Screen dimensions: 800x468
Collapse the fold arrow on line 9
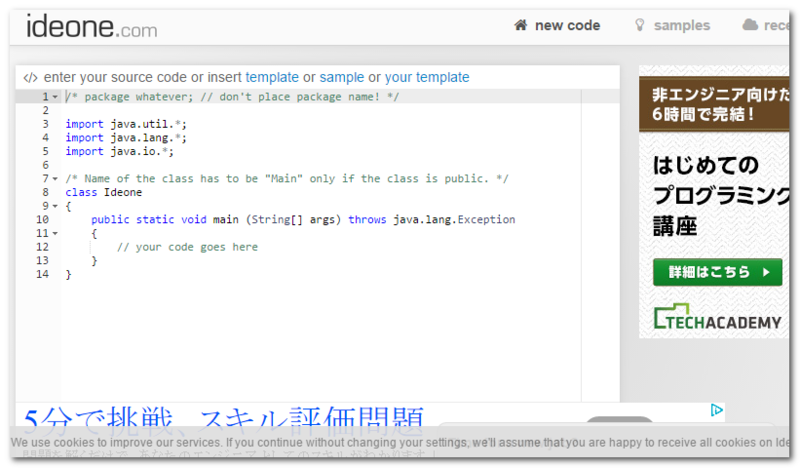pyautogui.click(x=55, y=206)
